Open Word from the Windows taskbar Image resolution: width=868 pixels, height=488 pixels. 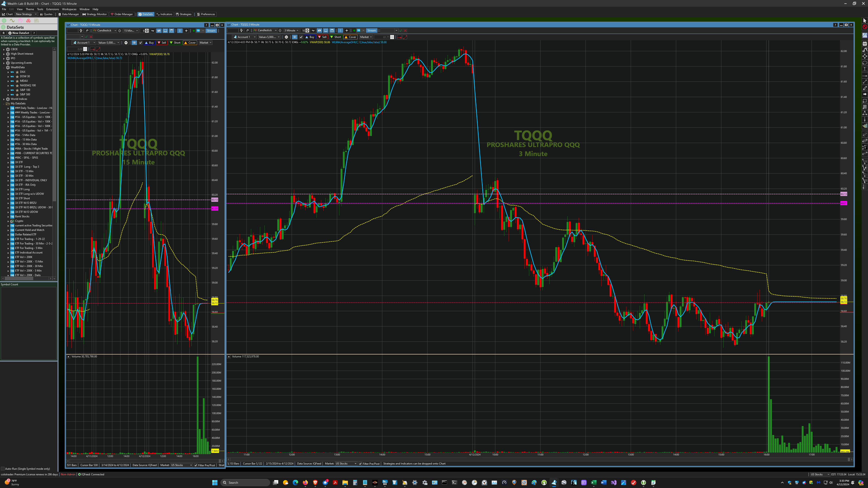point(604,483)
